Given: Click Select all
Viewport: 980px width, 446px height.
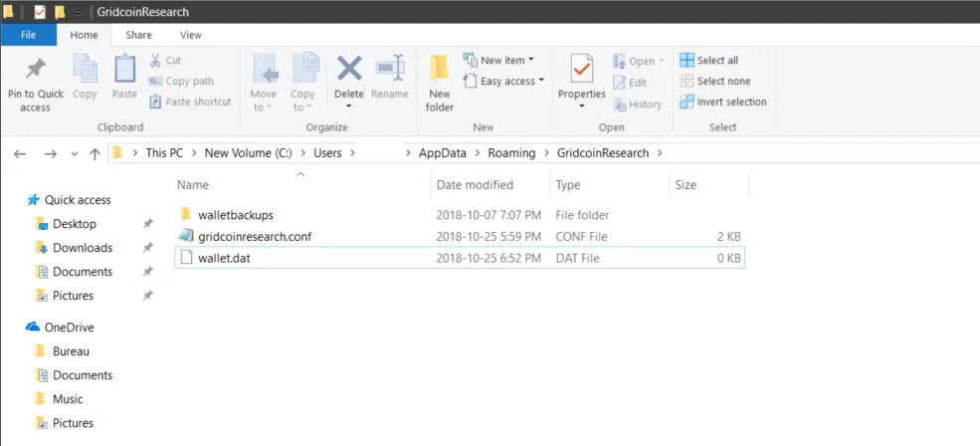Looking at the screenshot, I should point(708,60).
